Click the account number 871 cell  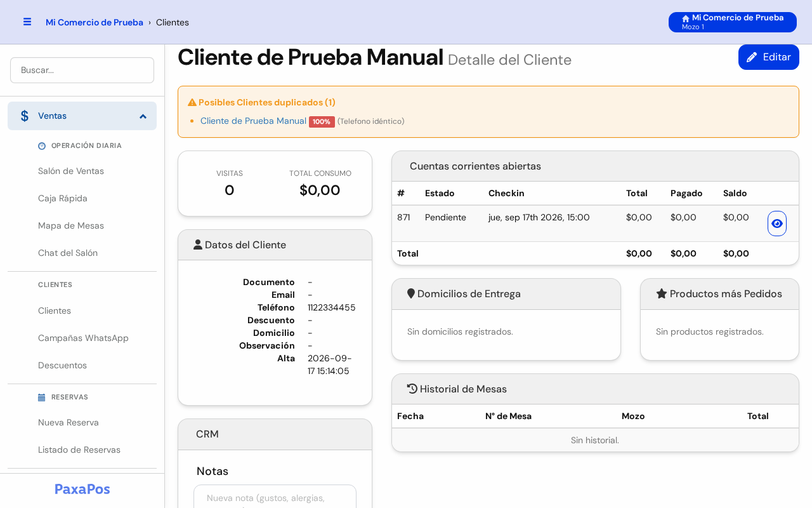[403, 217]
